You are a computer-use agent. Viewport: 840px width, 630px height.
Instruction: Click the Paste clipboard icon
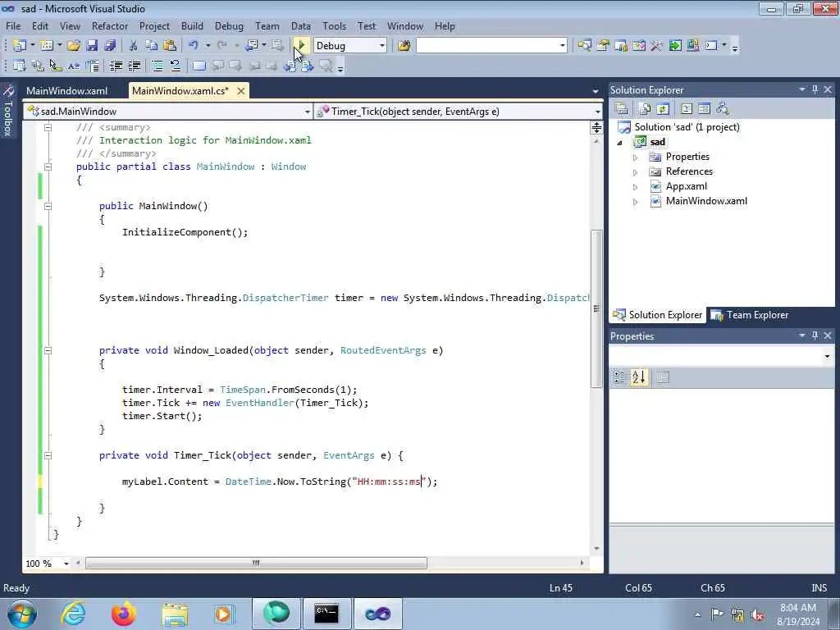click(x=170, y=46)
